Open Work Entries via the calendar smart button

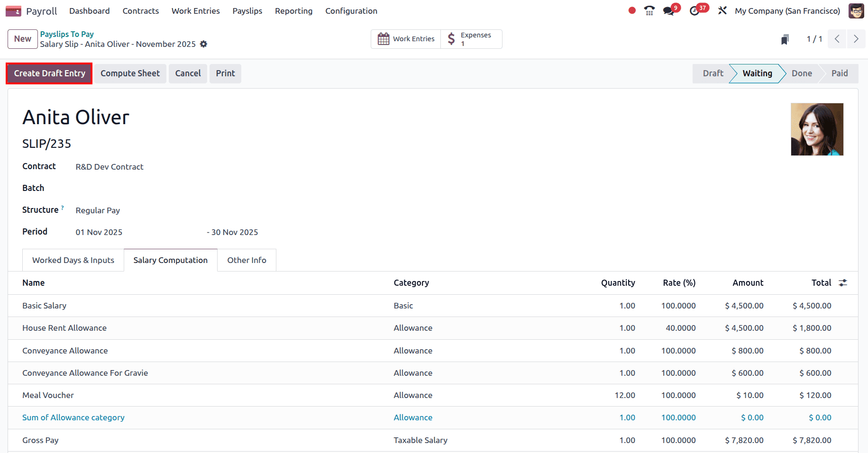coord(406,38)
